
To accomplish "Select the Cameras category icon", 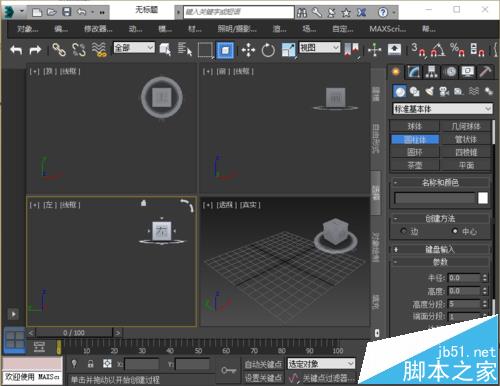I will [444, 91].
